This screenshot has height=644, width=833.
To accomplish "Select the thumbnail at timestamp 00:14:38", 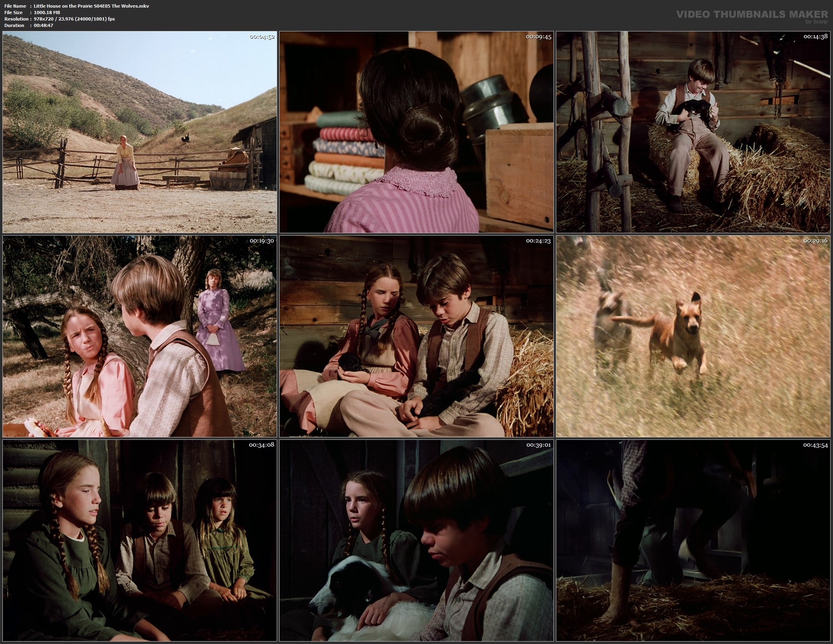I will point(693,132).
